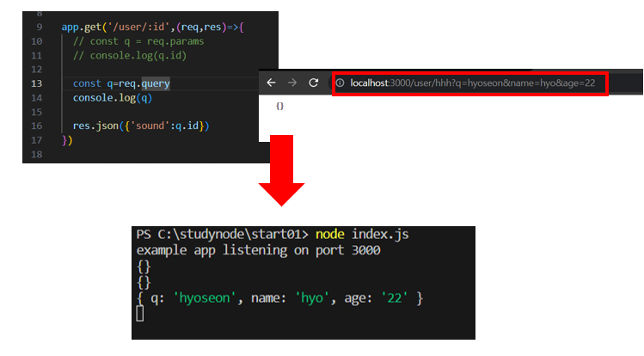Image resolution: width=644 pixels, height=356 pixels.
Task: Click line number 10 in editor gutter
Action: click(37, 41)
